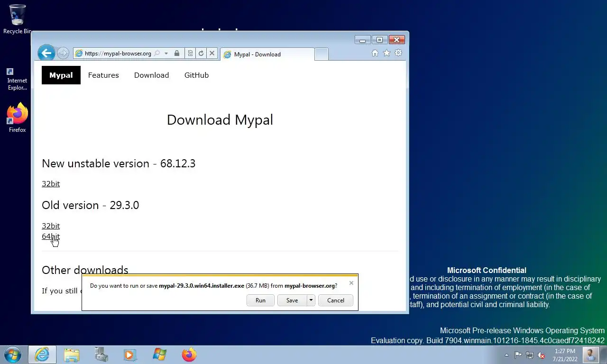Launch Firefox from the taskbar

pyautogui.click(x=189, y=355)
